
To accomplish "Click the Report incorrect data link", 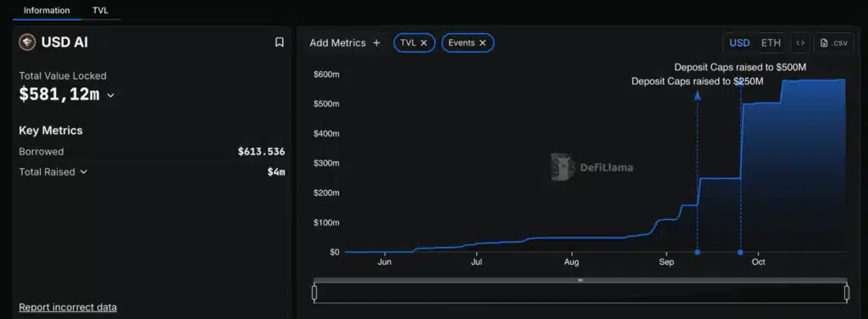I will [x=68, y=307].
